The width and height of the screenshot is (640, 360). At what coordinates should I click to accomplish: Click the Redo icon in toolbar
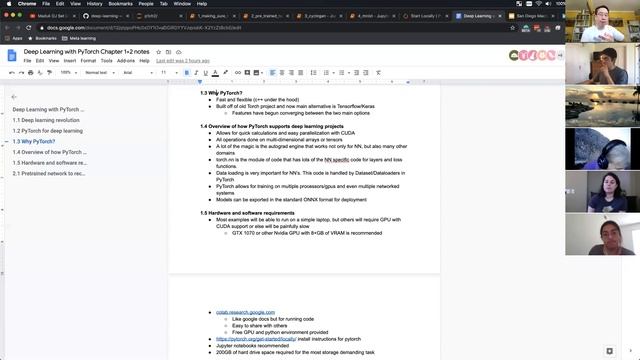(21, 73)
